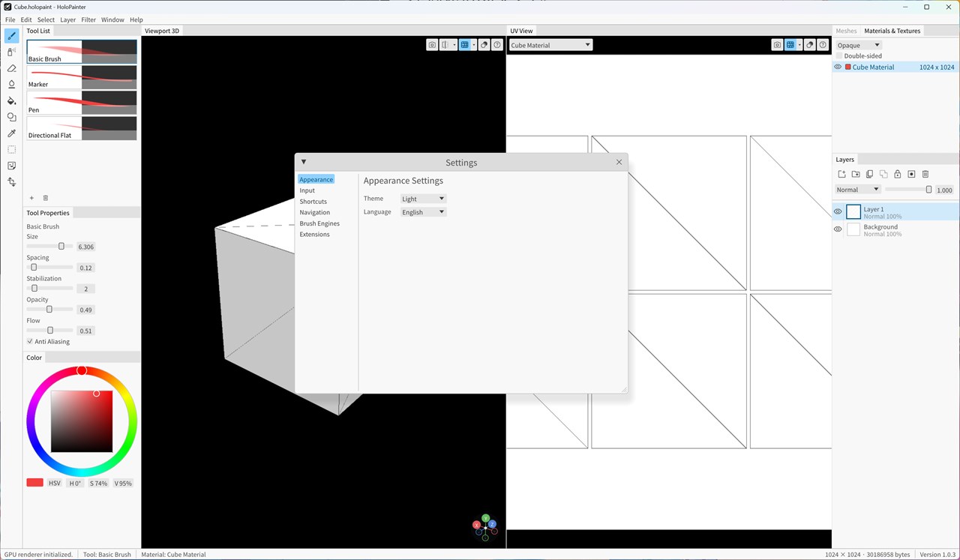The width and height of the screenshot is (960, 560).
Task: Delete brush using Tool List trash icon
Action: click(45, 198)
